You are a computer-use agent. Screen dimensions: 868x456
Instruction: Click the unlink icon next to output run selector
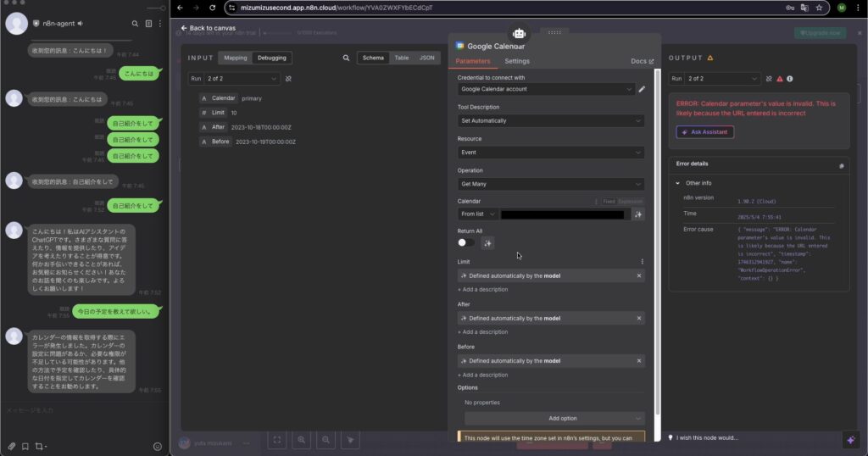click(769, 79)
